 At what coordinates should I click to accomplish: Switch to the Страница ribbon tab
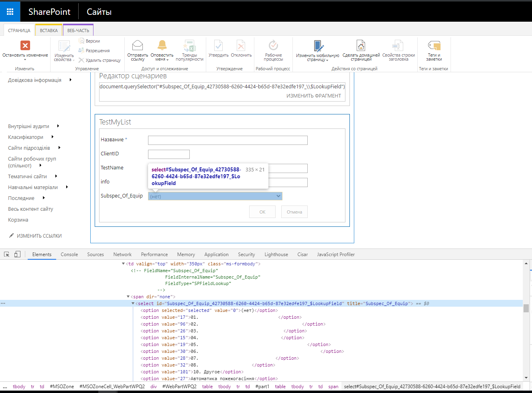[x=19, y=31]
